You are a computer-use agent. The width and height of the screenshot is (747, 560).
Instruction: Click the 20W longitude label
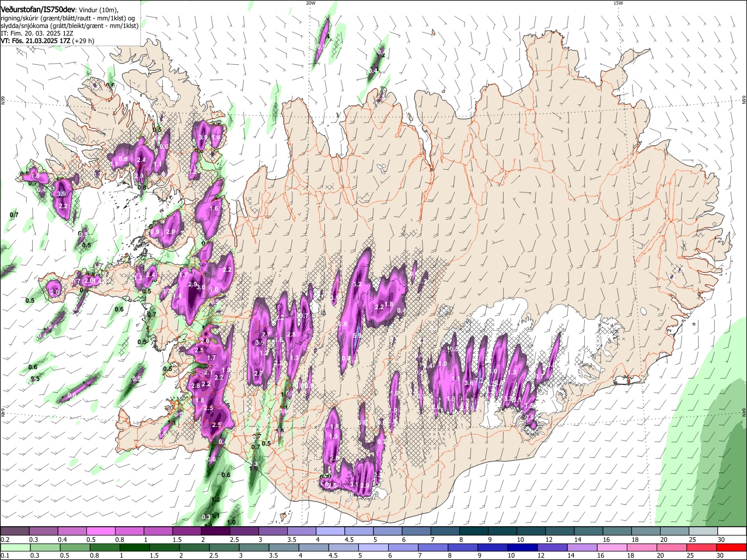[x=310, y=3]
